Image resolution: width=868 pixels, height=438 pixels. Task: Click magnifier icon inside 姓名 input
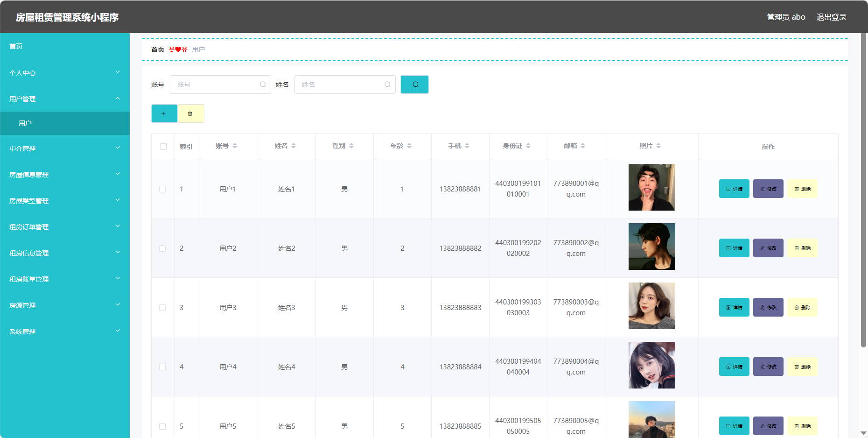tap(387, 85)
